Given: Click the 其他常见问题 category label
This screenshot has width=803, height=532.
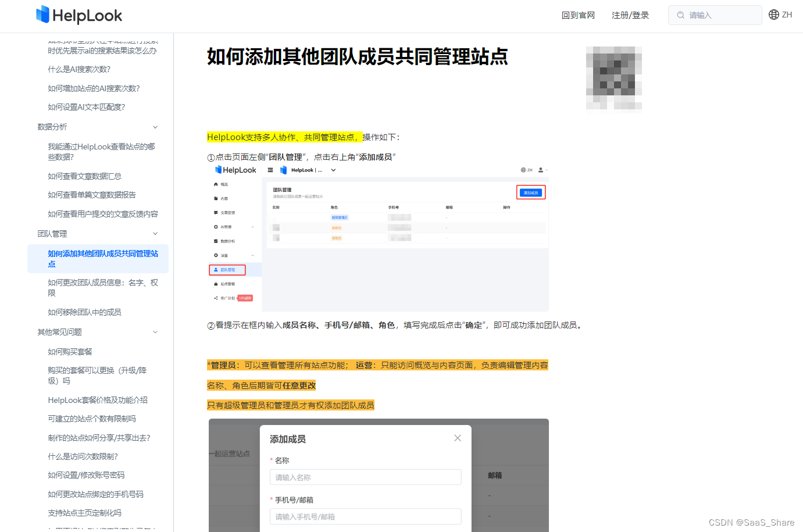Looking at the screenshot, I should (x=59, y=332).
